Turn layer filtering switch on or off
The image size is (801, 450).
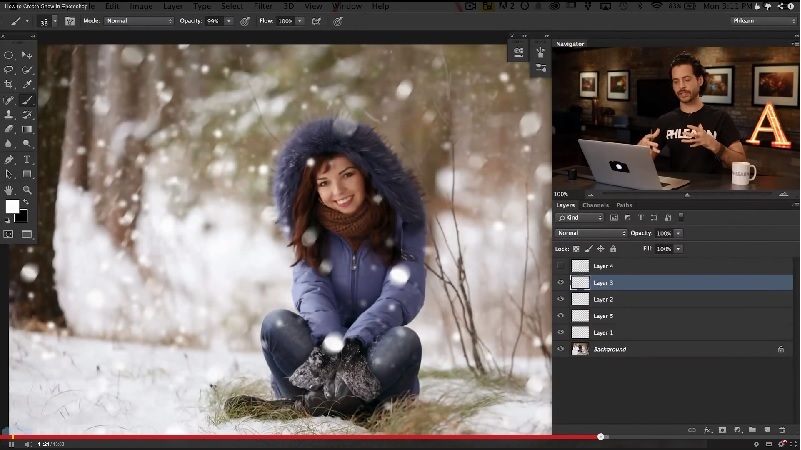point(681,217)
